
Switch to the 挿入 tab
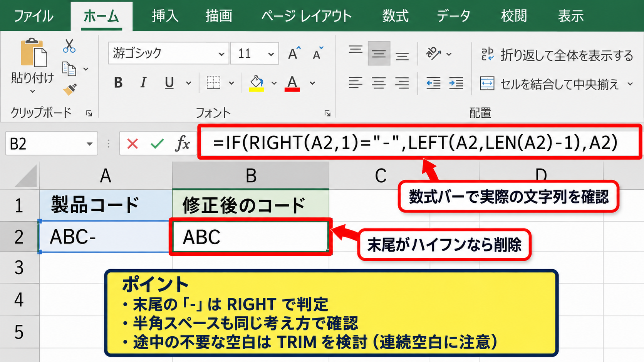point(165,16)
